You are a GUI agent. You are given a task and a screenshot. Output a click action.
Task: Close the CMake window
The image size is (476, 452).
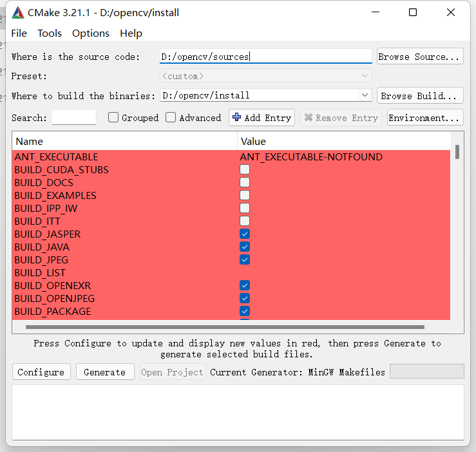point(451,12)
